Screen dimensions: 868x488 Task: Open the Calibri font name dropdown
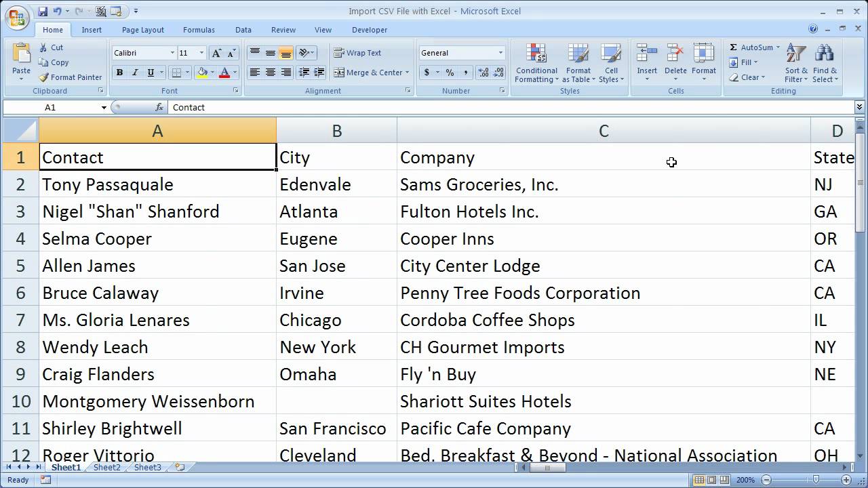172,53
